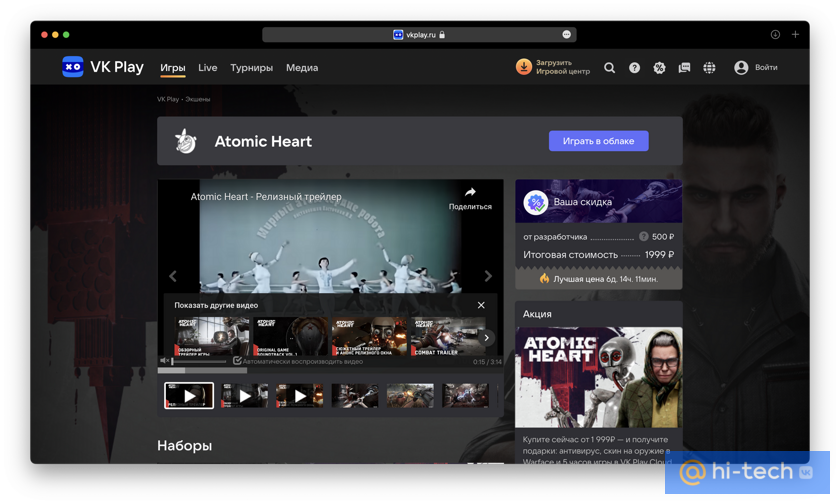This screenshot has height=504, width=840.
Task: Click the 1999 ₽ final price
Action: [x=659, y=255]
